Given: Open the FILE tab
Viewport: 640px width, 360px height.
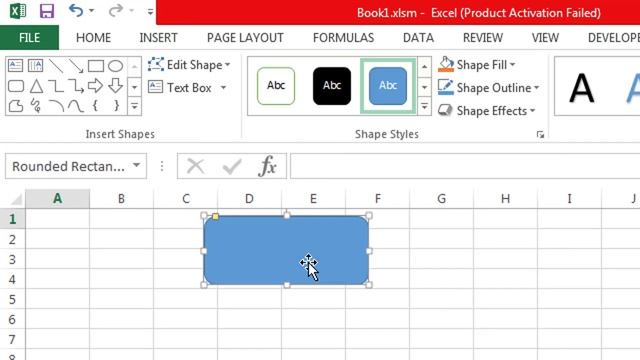Looking at the screenshot, I should [x=29, y=38].
